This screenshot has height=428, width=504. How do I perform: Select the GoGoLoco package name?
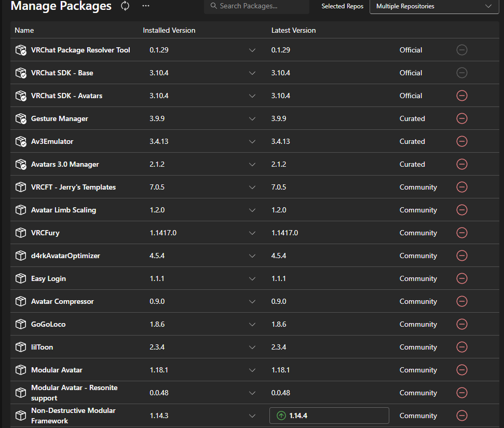48,324
